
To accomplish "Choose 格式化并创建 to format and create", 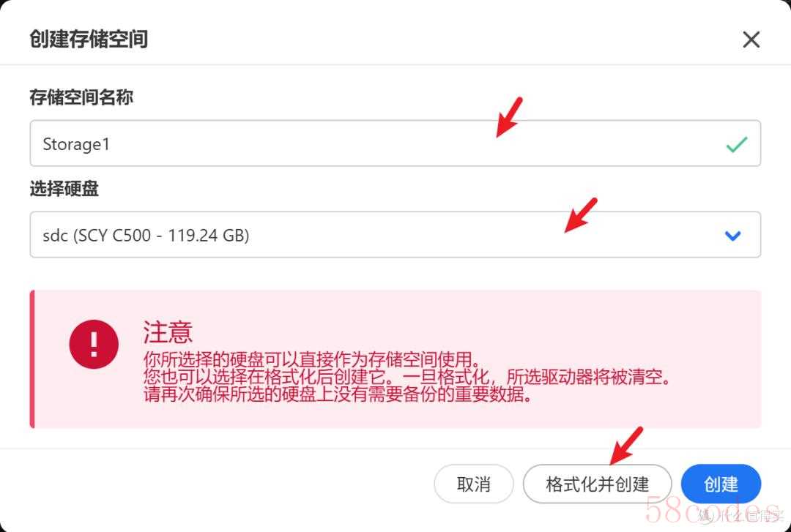I will [x=598, y=484].
